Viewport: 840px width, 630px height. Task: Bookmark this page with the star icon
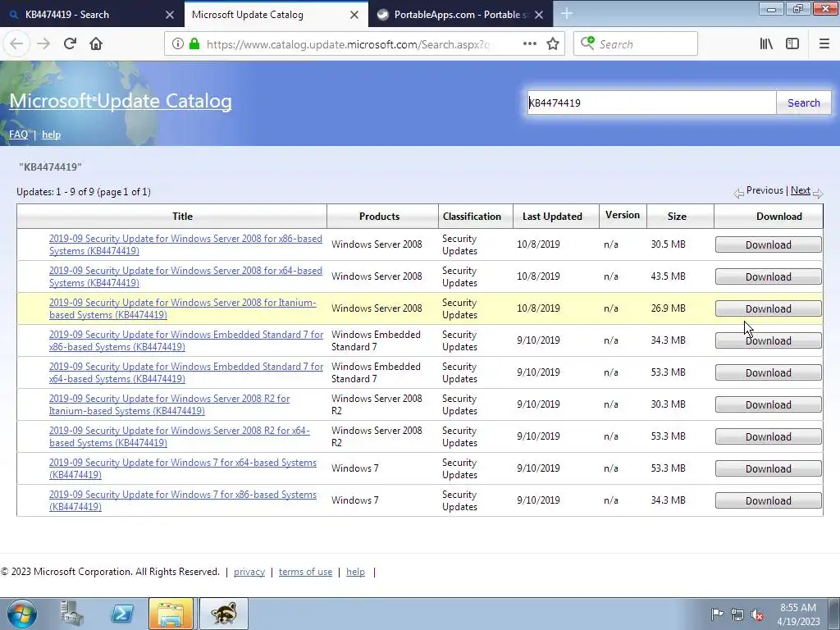pos(553,44)
